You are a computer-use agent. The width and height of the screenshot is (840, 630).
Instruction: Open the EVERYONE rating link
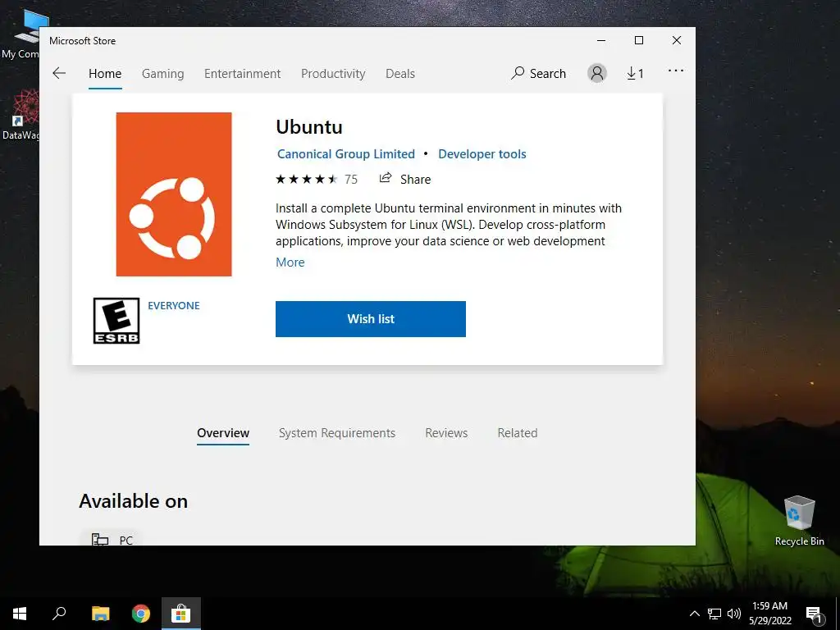point(174,305)
